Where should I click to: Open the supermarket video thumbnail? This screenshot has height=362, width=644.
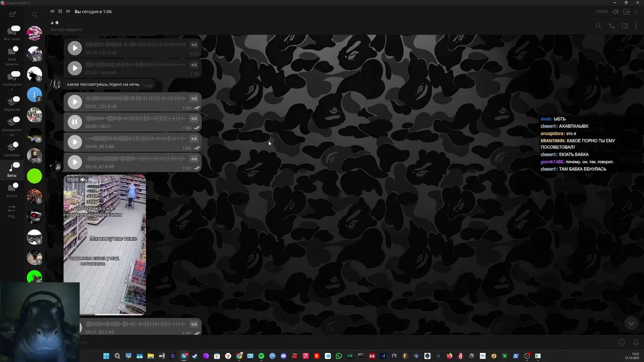pos(105,245)
